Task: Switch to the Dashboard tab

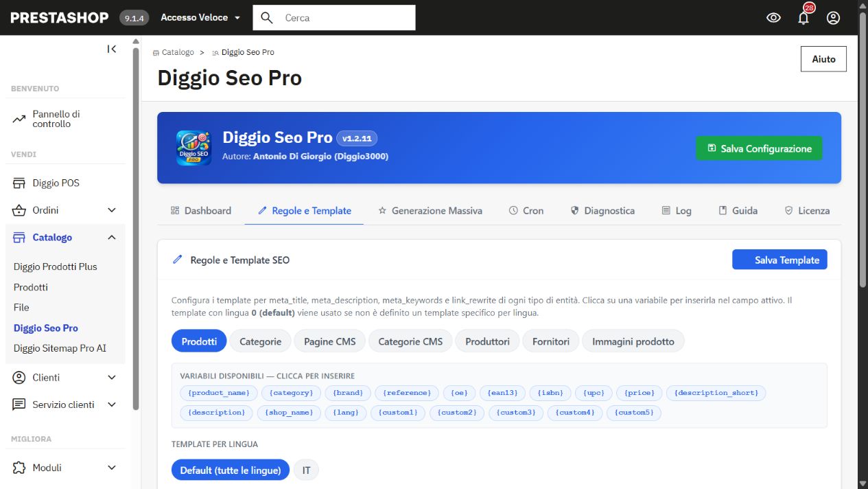Action: click(200, 211)
